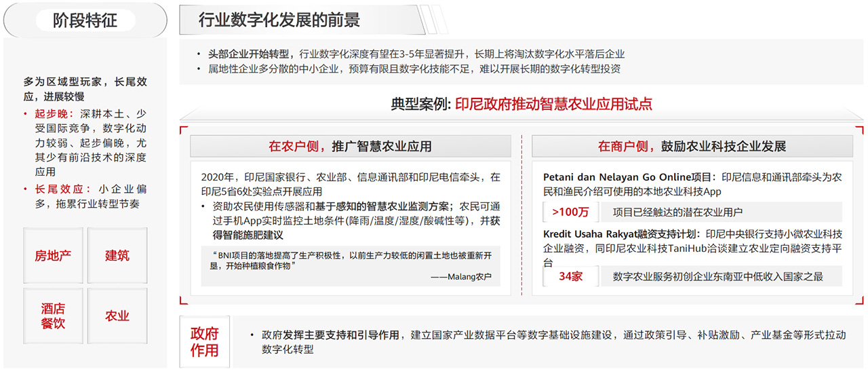Screen dimensions: 868x372
Task: Click the 34家 statistic box
Action: coord(570,277)
